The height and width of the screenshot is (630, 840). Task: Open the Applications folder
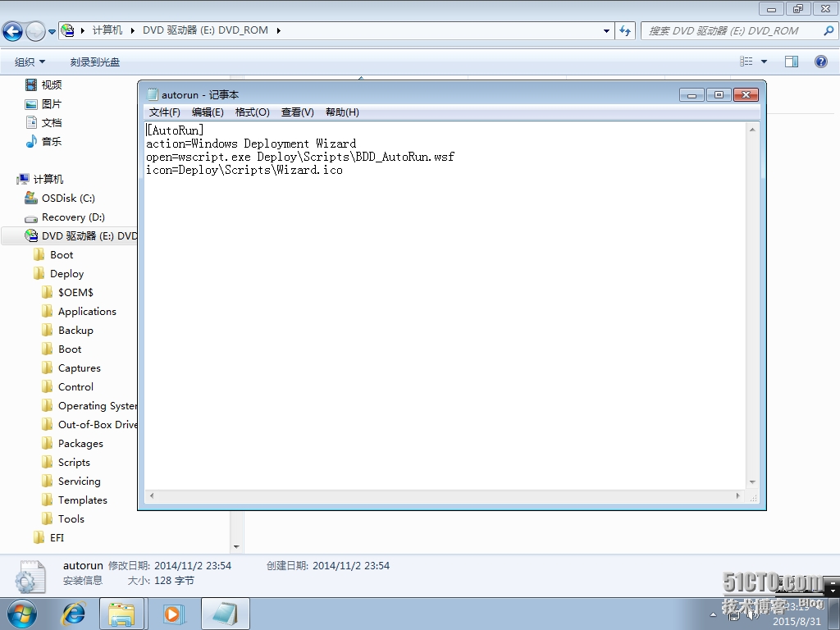[79, 311]
